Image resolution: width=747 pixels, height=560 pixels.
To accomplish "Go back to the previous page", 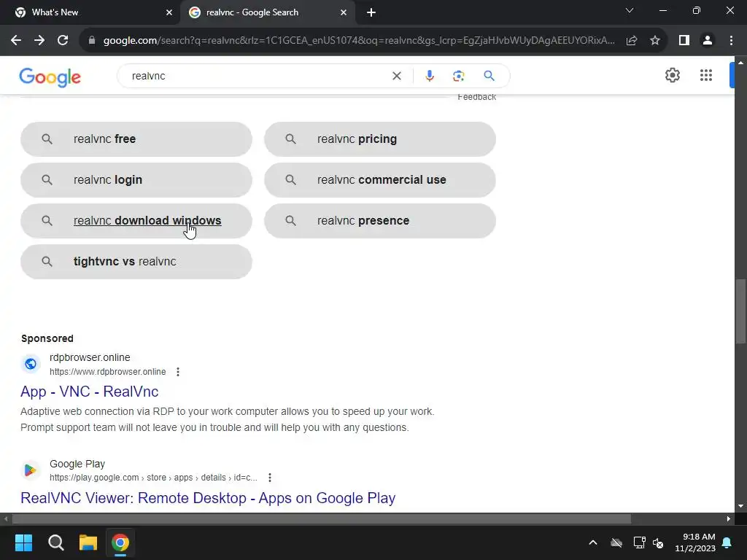I will [x=16, y=41].
